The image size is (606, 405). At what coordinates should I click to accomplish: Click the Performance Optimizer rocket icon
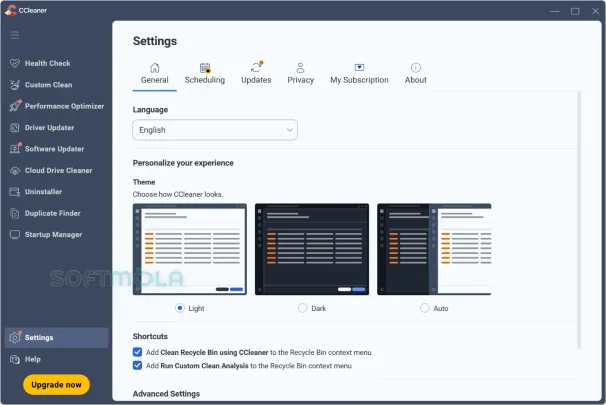click(x=15, y=106)
